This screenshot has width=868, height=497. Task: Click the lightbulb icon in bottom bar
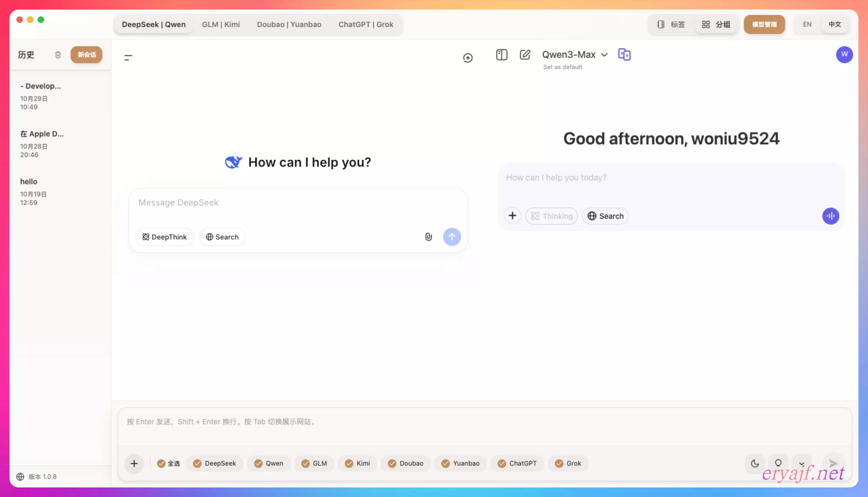point(778,463)
